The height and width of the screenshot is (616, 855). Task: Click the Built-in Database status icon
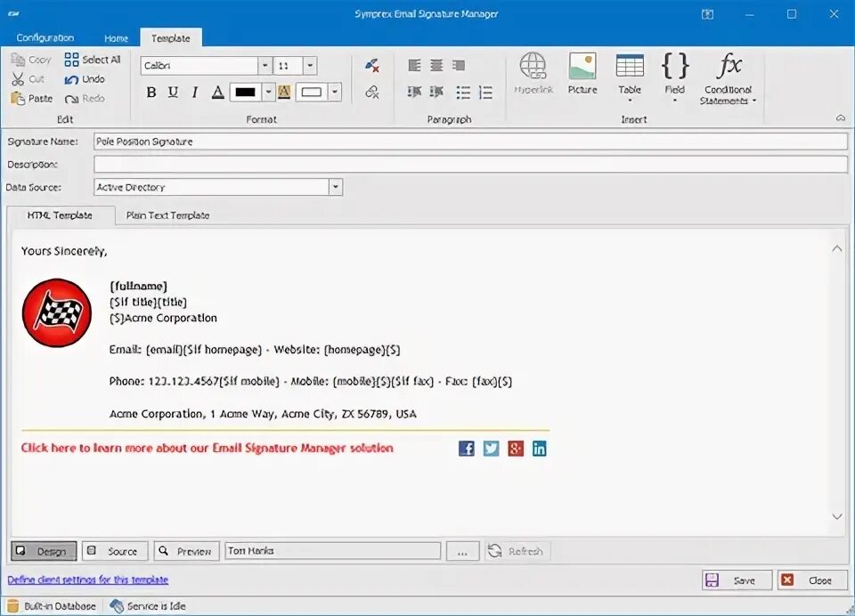tap(12, 605)
